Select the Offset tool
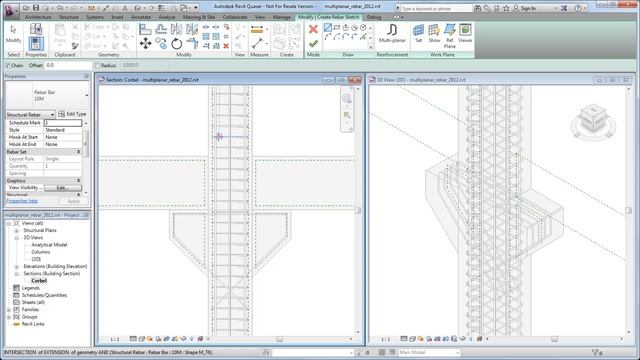 (x=161, y=29)
